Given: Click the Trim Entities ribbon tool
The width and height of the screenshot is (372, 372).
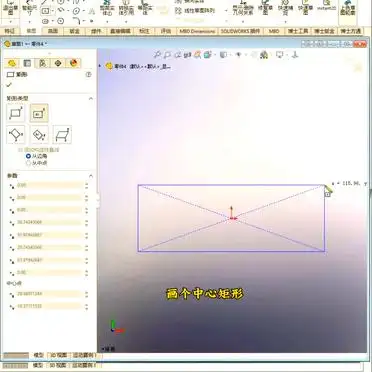Looking at the screenshot, I should (x=106, y=8).
